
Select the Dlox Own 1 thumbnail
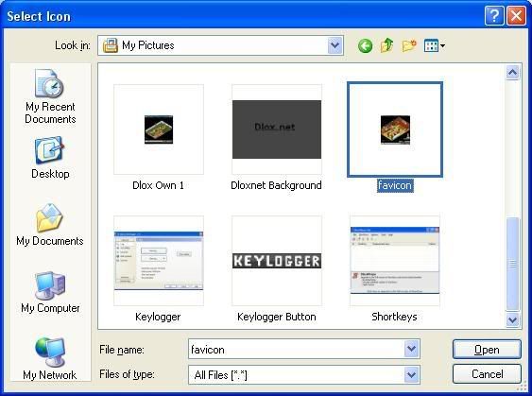159,129
